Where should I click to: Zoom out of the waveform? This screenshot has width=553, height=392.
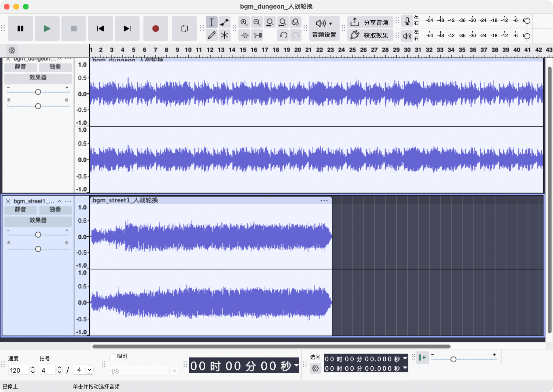pos(257,22)
